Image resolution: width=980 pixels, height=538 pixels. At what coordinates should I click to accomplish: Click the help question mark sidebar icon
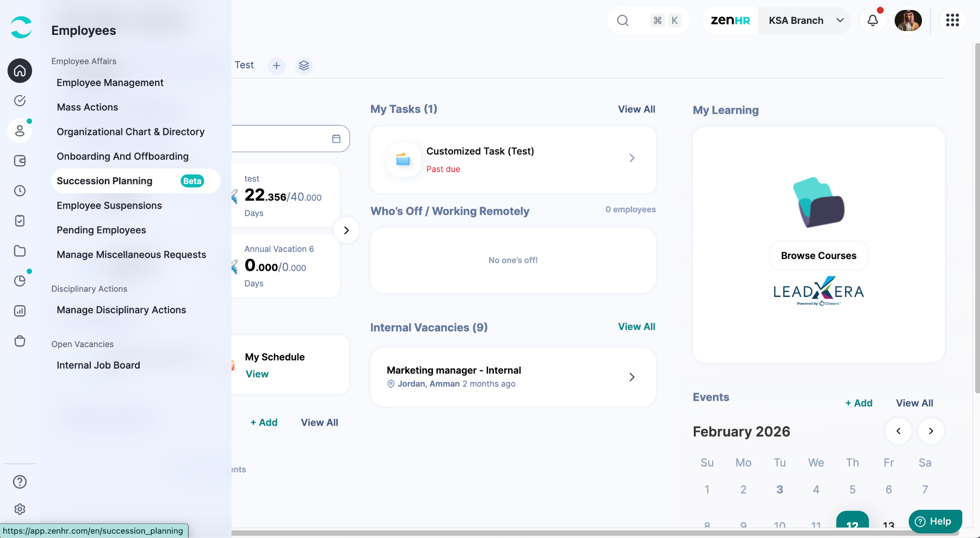click(x=20, y=482)
